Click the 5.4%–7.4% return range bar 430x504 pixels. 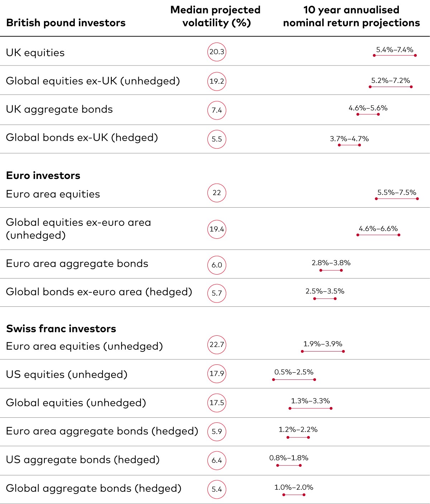[395, 55]
